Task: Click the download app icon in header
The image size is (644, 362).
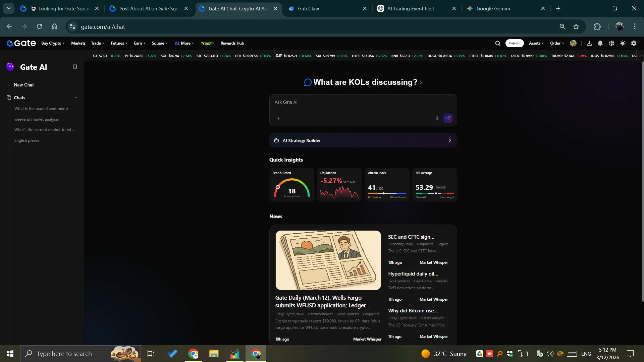Action: (589, 43)
